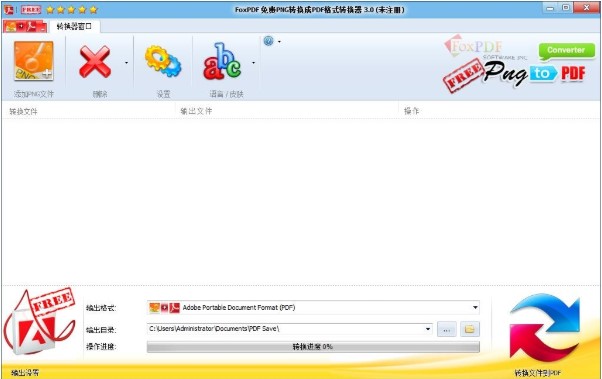Click the green Converter button
This screenshot has height=379, width=602.
click(566, 51)
